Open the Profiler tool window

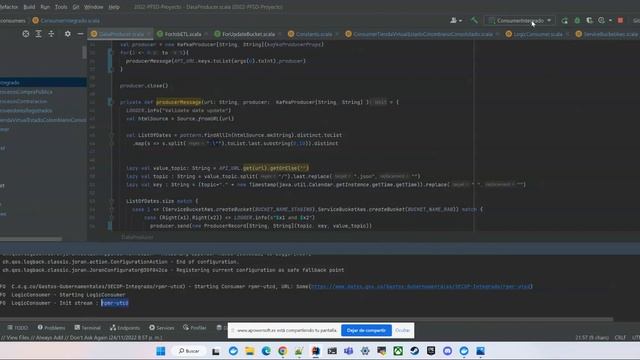pos(195,327)
